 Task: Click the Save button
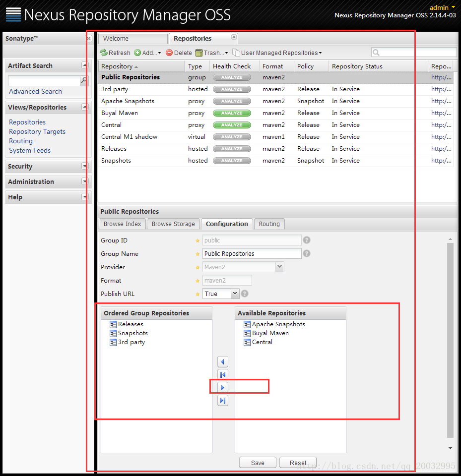point(258,463)
